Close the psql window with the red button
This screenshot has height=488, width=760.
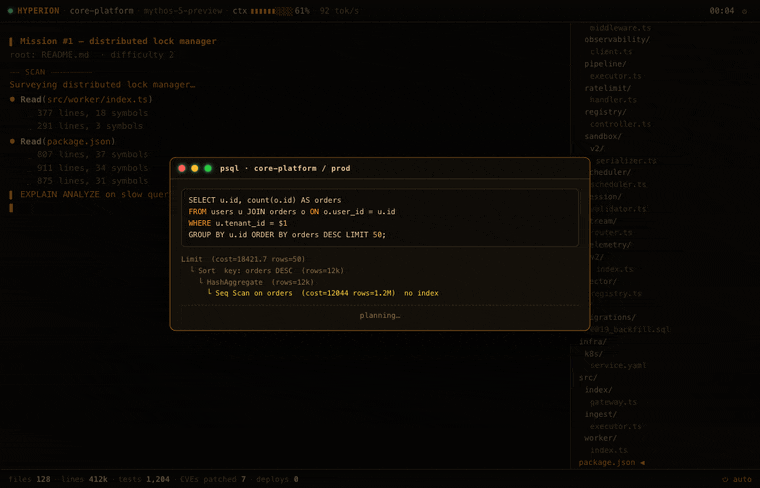[182, 168]
